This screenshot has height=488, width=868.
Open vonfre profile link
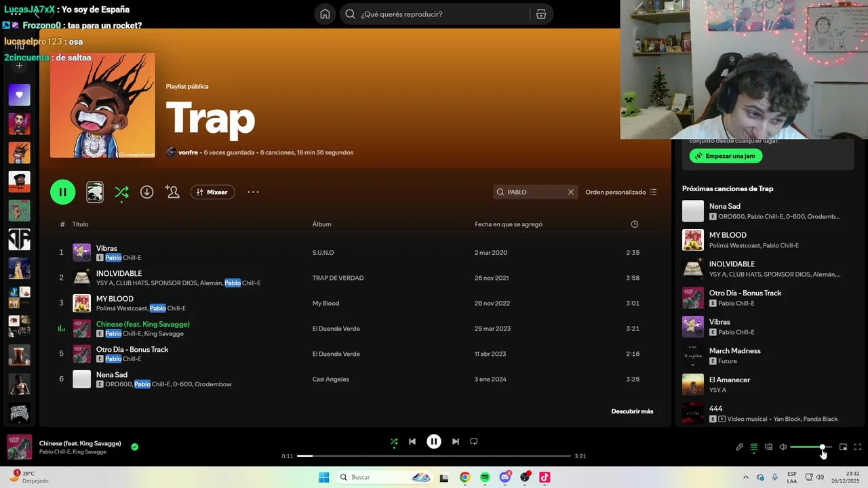(x=188, y=152)
